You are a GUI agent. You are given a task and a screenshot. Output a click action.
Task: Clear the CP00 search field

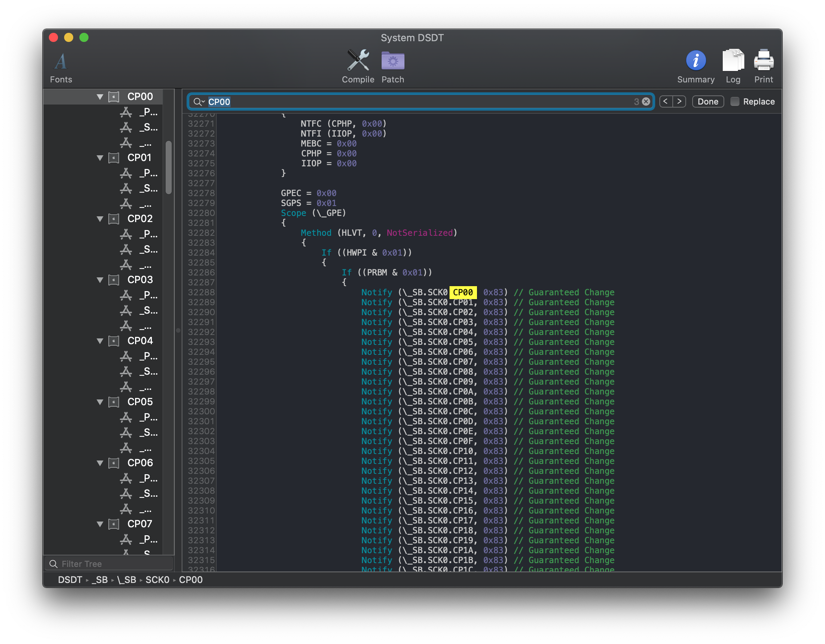(646, 101)
